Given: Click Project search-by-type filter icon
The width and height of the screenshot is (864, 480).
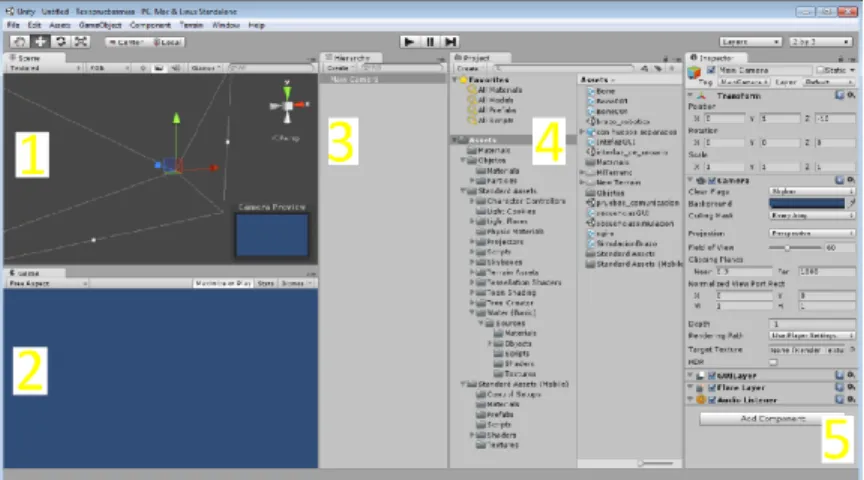Looking at the screenshot, I should pyautogui.click(x=645, y=68).
